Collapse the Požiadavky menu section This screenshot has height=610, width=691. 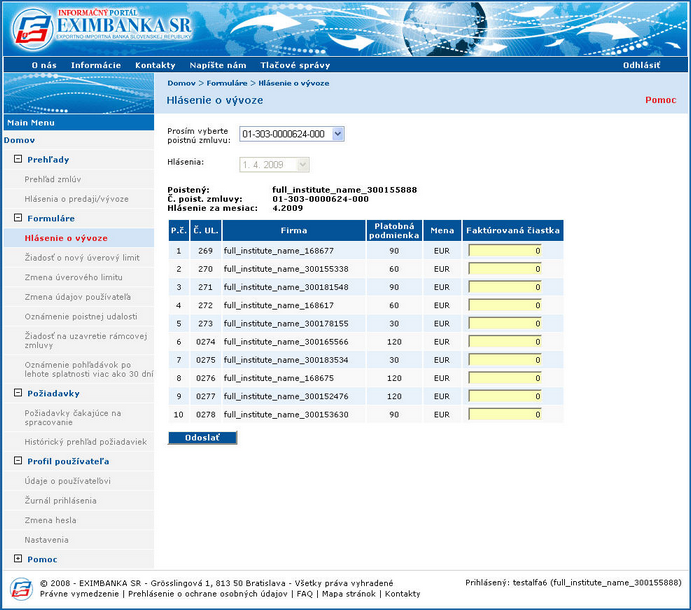click(x=18, y=393)
